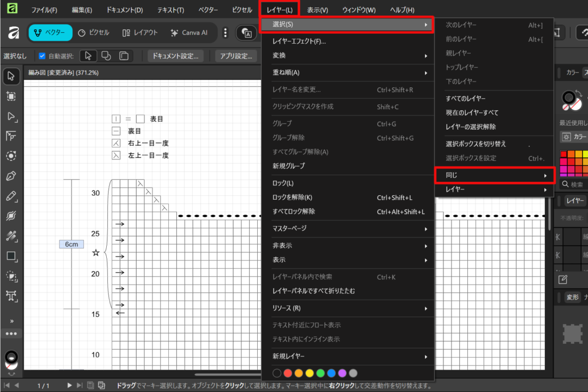Image resolution: width=588 pixels, height=392 pixels.
Task: Uncheck the 自動選択 checkbox
Action: [x=42, y=56]
